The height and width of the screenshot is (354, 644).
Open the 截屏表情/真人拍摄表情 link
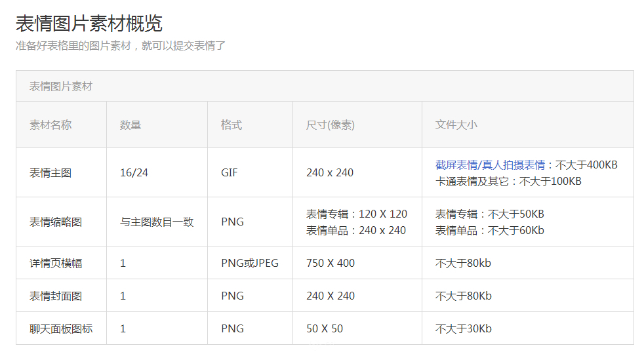coord(490,165)
